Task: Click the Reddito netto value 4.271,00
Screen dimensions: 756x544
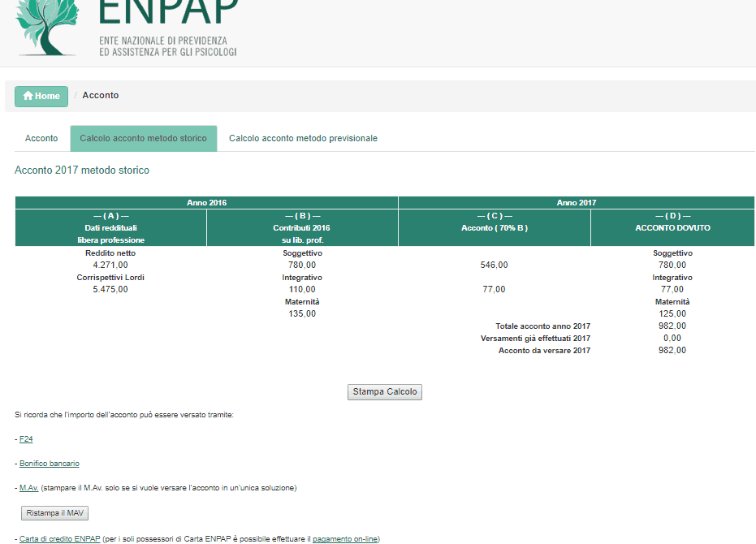Action: click(110, 265)
